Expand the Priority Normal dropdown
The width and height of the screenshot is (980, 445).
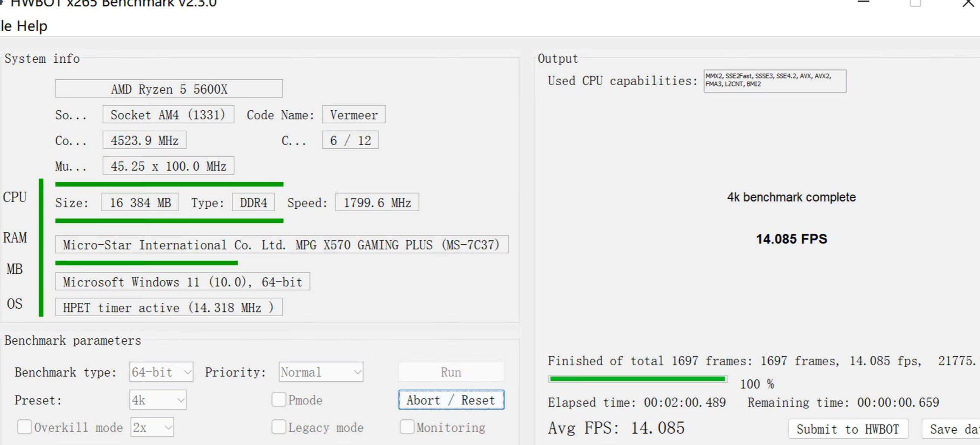click(x=321, y=372)
